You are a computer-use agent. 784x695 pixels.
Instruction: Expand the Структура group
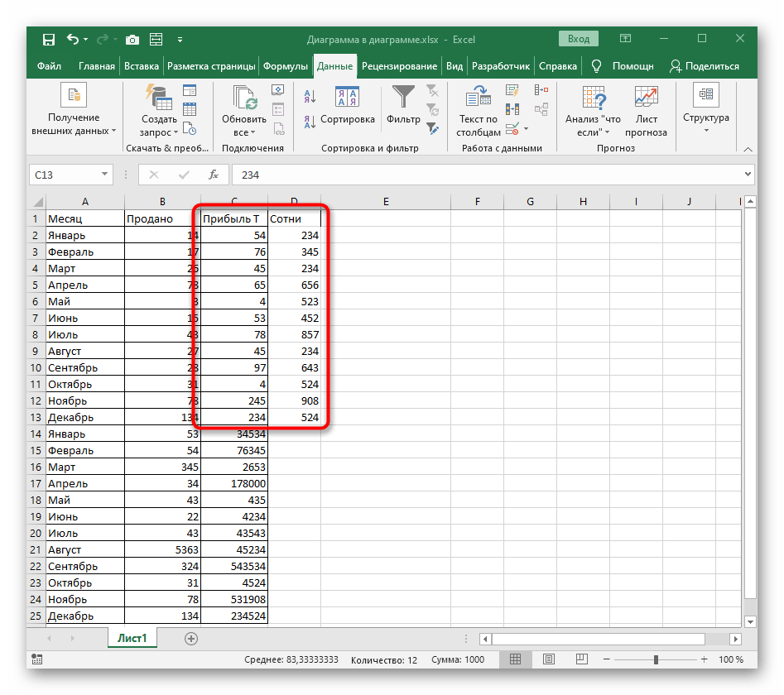pyautogui.click(x=706, y=108)
